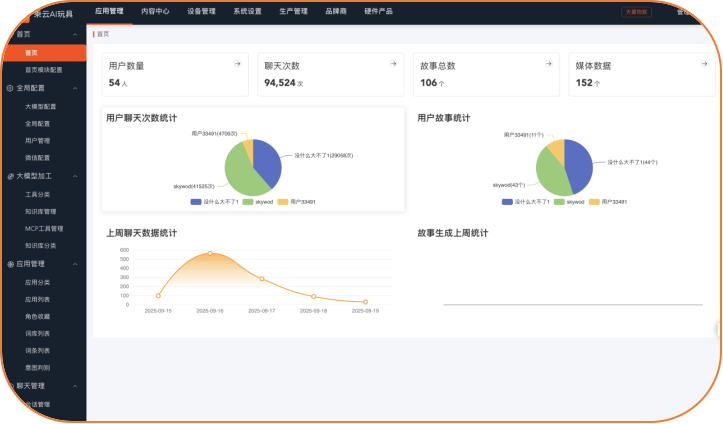Click the gear icon beside 应用管理 sidebar group
This screenshot has width=723, height=424.
[9, 264]
